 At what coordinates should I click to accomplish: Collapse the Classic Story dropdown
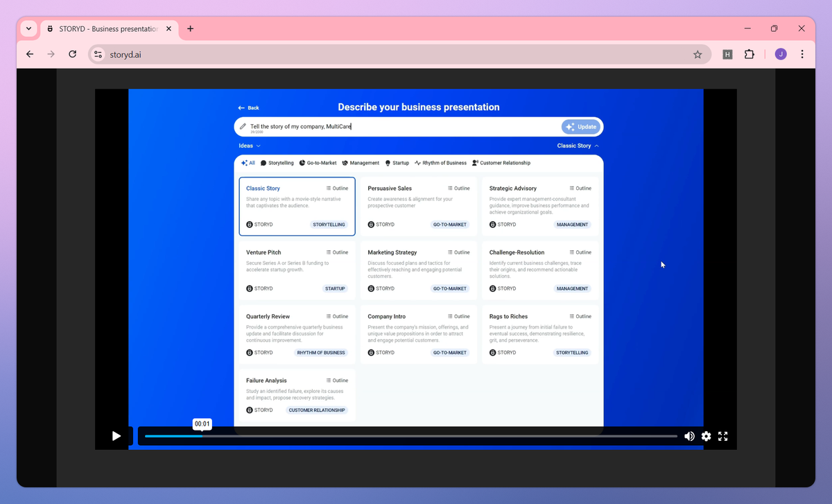pos(578,146)
